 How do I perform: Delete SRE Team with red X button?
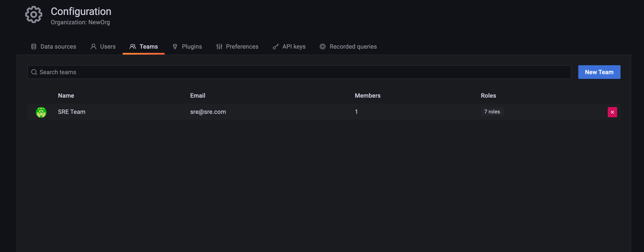[x=612, y=112]
